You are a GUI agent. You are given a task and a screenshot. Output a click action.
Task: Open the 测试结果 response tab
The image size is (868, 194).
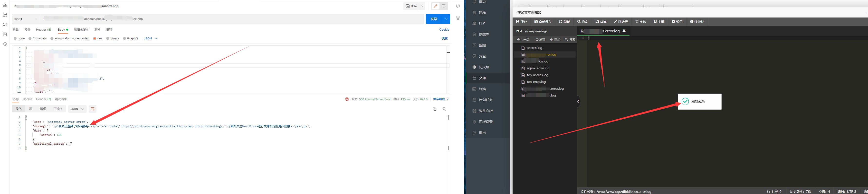coord(61,99)
